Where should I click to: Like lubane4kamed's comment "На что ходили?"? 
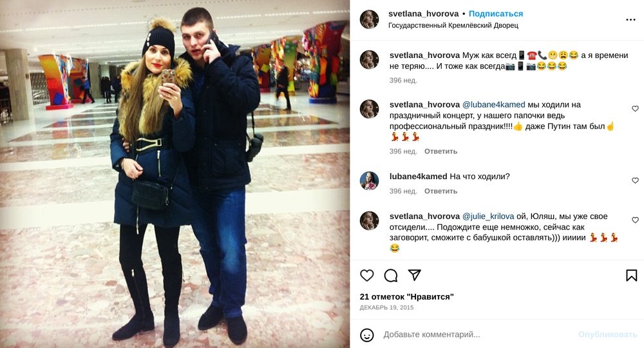coord(635,180)
